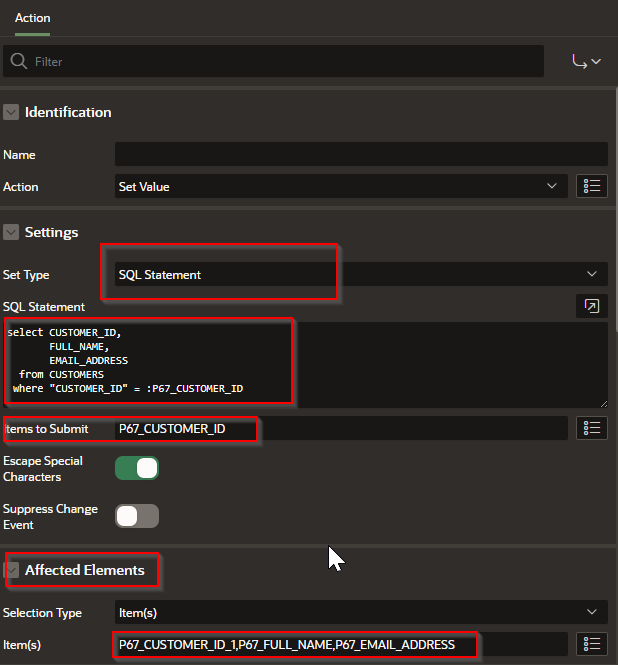The height and width of the screenshot is (665, 618).
Task: Click the Items to Submit label
Action: point(46,429)
